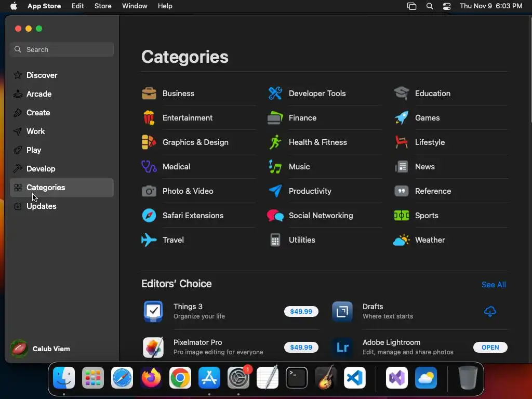Screen dimensions: 532x399
Task: Launch Finder from the Dock
Action: point(64,377)
